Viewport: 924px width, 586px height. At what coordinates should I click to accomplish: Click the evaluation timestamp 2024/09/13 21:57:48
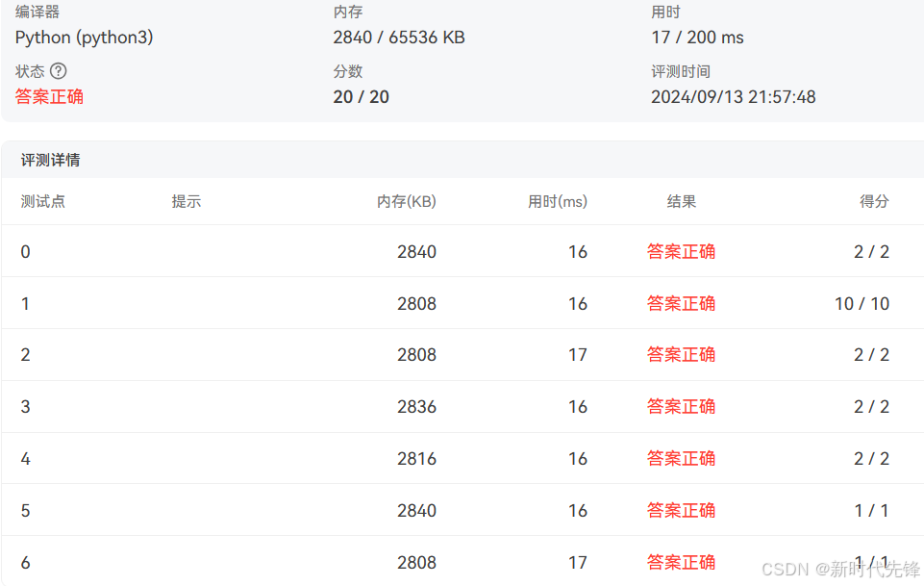734,96
